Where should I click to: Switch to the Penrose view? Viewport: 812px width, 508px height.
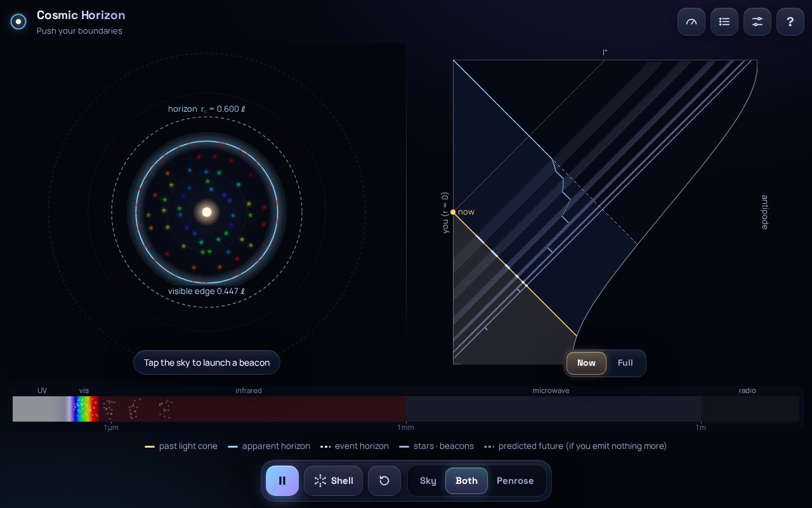(x=515, y=481)
